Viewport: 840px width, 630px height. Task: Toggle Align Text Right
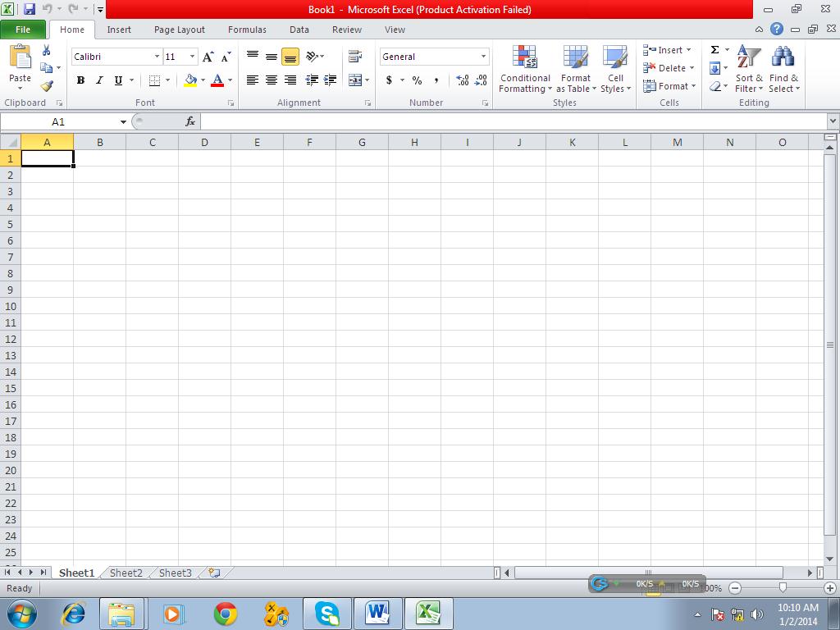point(290,80)
